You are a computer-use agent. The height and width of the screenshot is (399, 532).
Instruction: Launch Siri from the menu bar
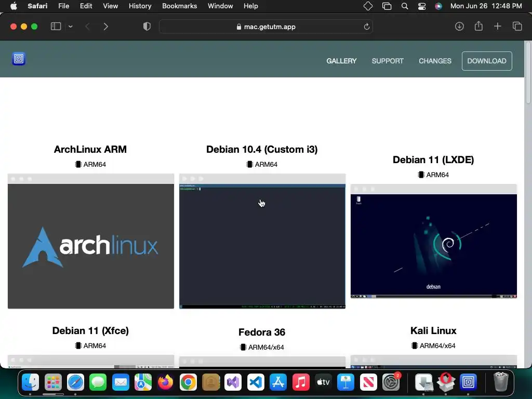[438, 6]
